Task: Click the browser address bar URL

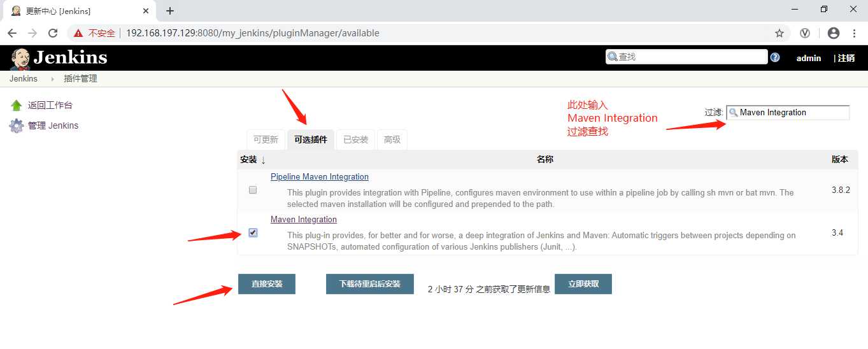Action: 253,33
